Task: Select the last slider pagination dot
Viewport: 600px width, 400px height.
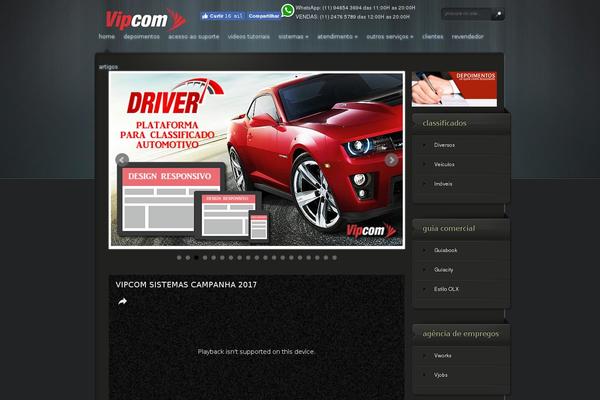Action: coord(334,258)
